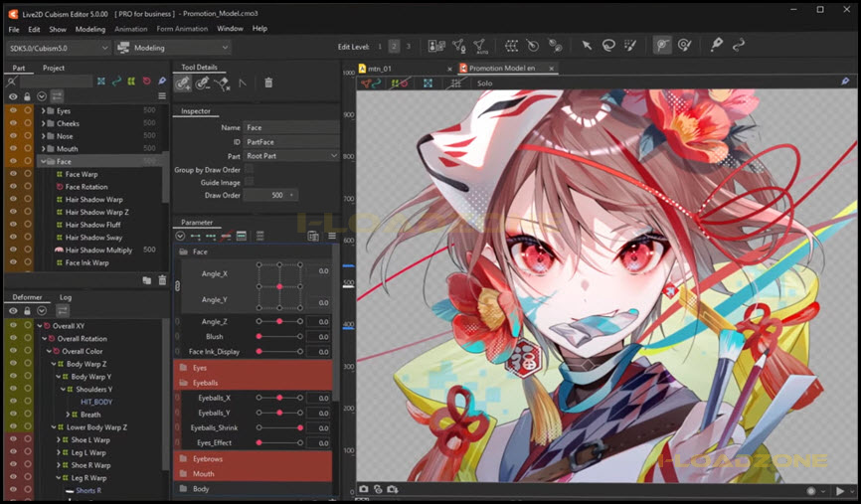
Task: Open the SDK5.0/Cubism5.0 target dropdown
Action: pos(58,49)
